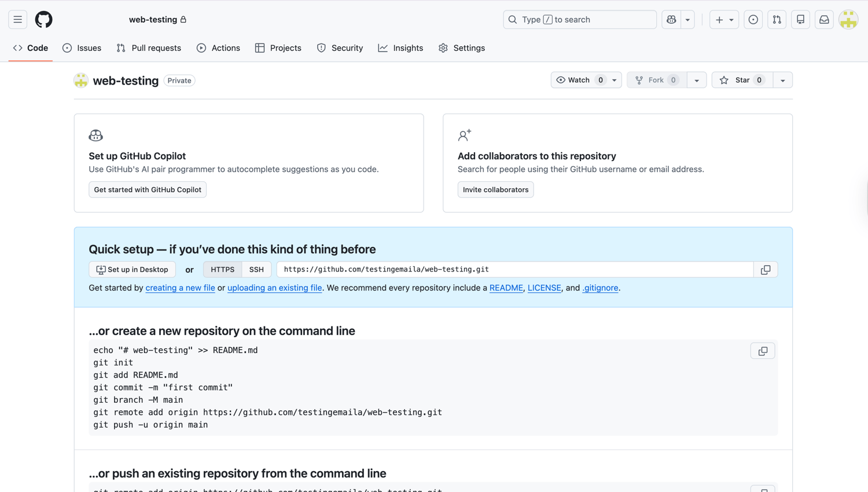The width and height of the screenshot is (868, 492).
Task: Click the web-testing repository avatar
Action: (81, 80)
